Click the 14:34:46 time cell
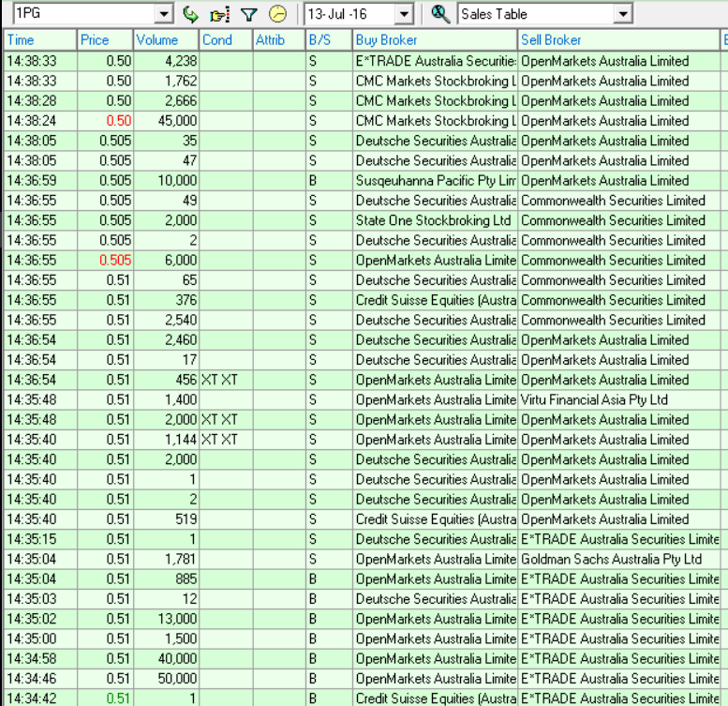 pos(40,678)
